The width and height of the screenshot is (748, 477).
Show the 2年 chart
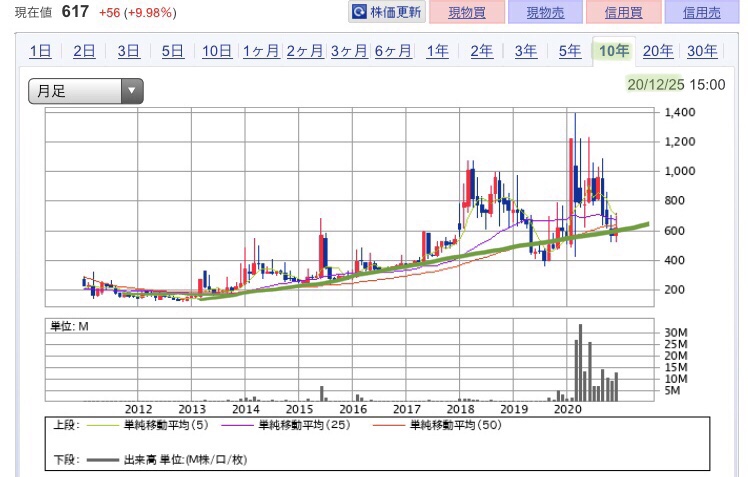point(481,51)
